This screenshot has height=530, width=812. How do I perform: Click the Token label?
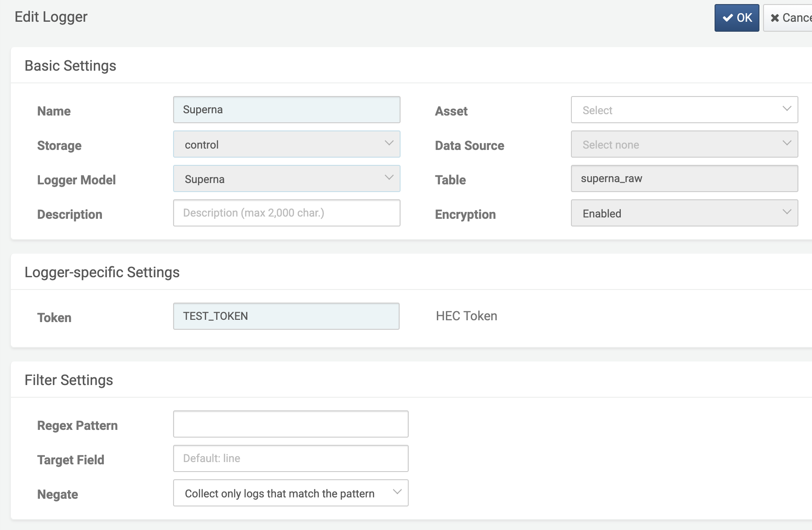point(54,318)
